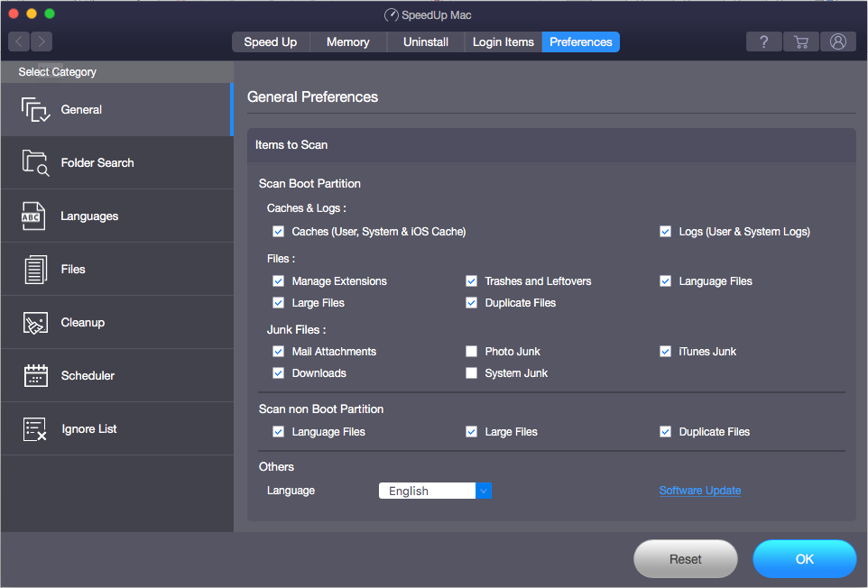
Task: Open help via the question mark icon
Action: 764,41
